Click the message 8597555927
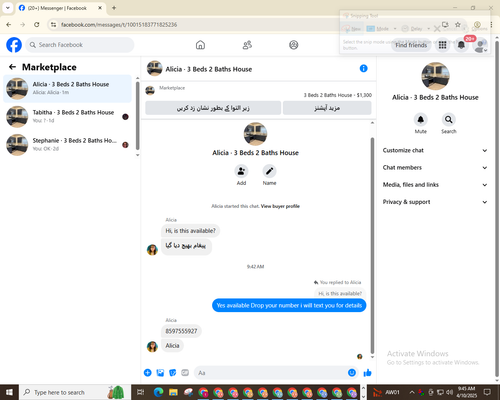 point(181,331)
